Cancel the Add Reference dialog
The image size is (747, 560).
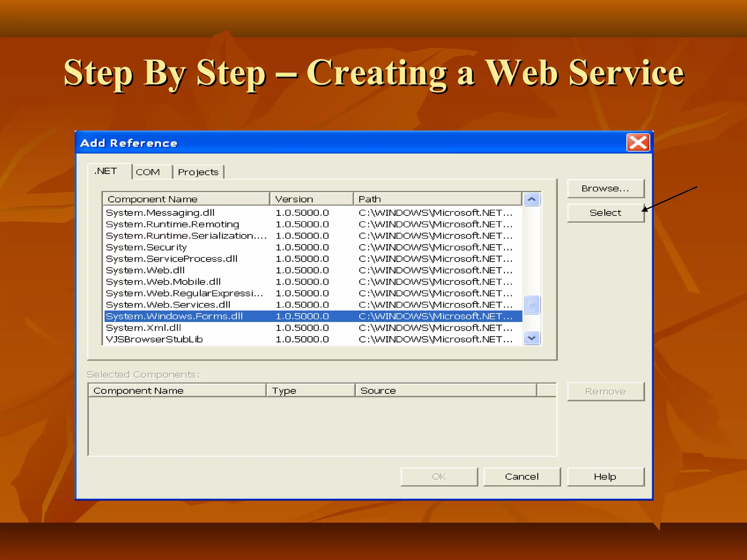click(522, 477)
